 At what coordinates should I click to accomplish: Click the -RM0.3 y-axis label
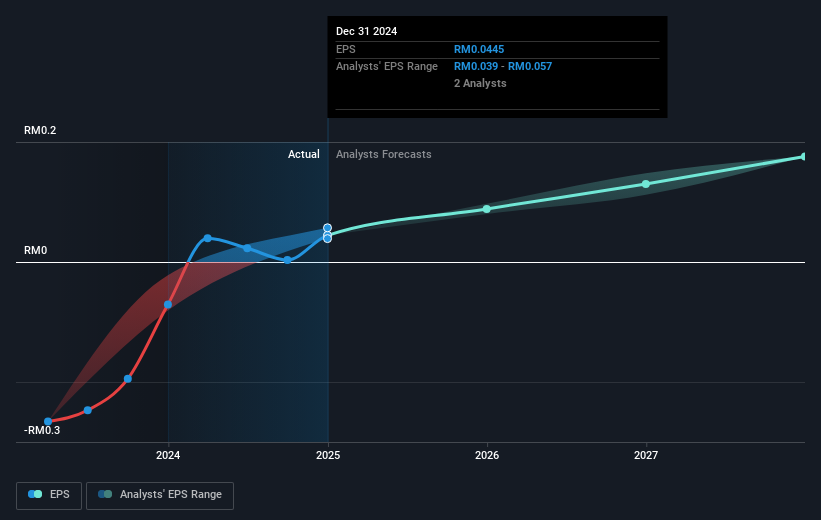pos(42,430)
